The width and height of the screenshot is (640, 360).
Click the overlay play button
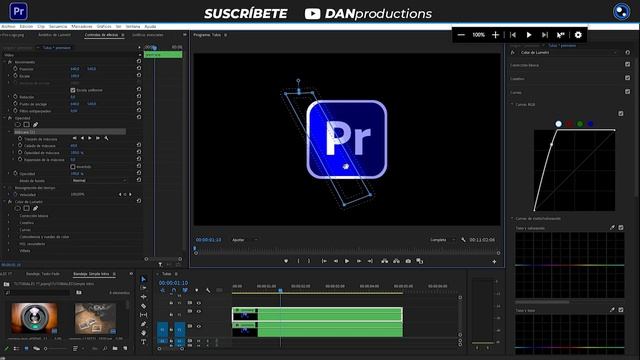point(529,35)
